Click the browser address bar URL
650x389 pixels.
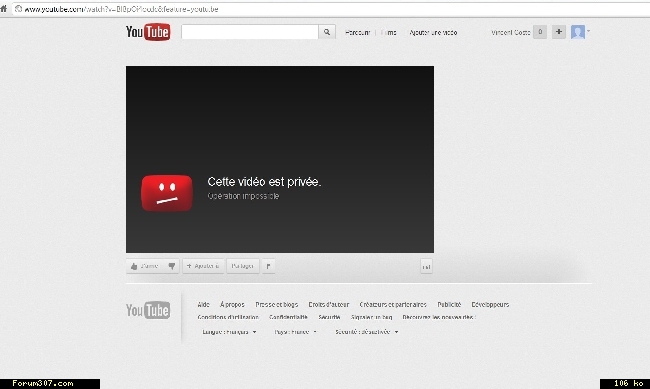click(121, 9)
